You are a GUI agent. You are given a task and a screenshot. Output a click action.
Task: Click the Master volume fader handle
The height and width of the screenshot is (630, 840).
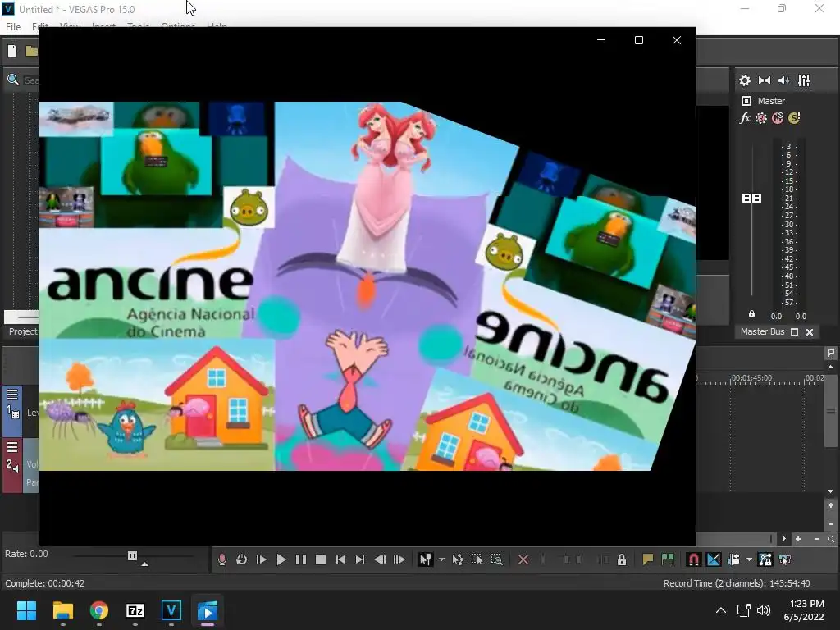click(751, 199)
